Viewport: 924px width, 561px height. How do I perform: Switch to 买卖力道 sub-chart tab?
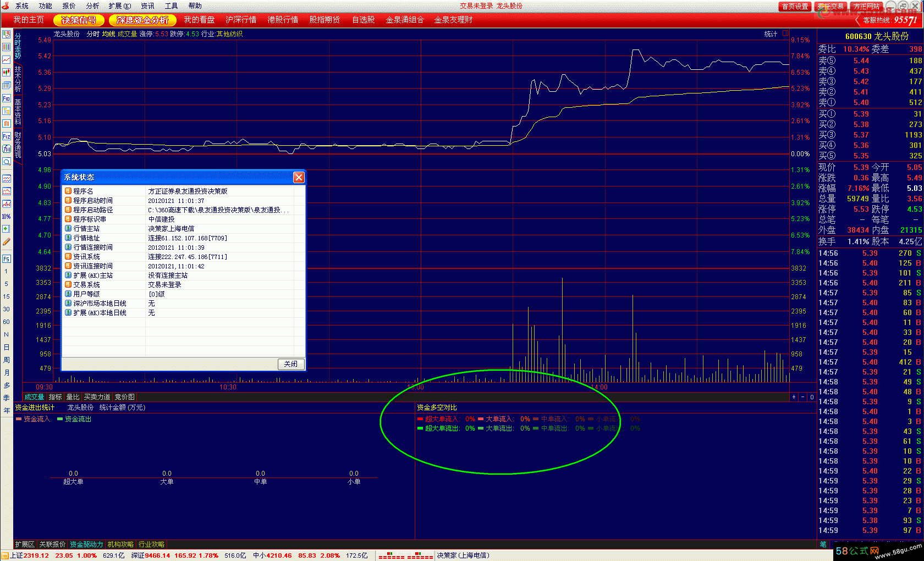tap(97, 397)
